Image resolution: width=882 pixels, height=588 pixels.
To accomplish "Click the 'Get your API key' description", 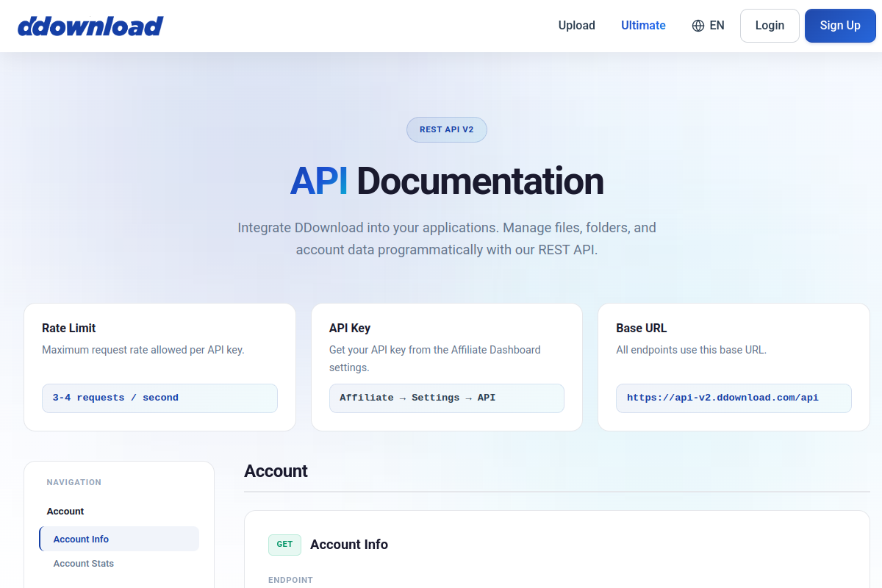I will [x=435, y=359].
